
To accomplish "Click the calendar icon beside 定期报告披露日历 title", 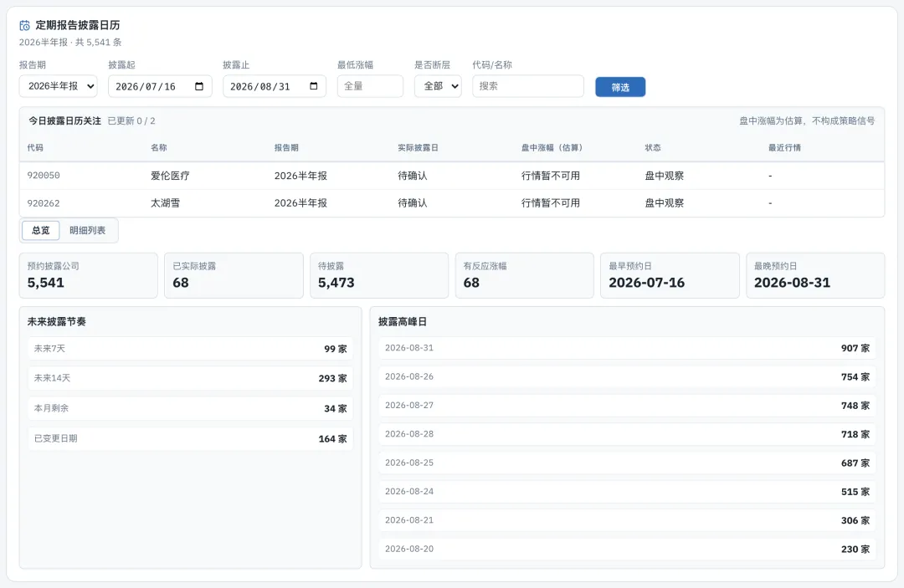I will coord(25,25).
